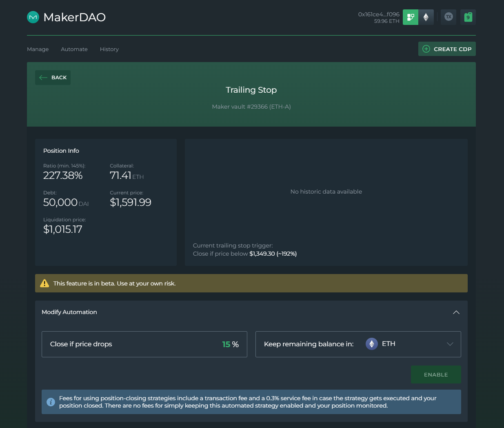Click the Enable button

click(x=436, y=374)
